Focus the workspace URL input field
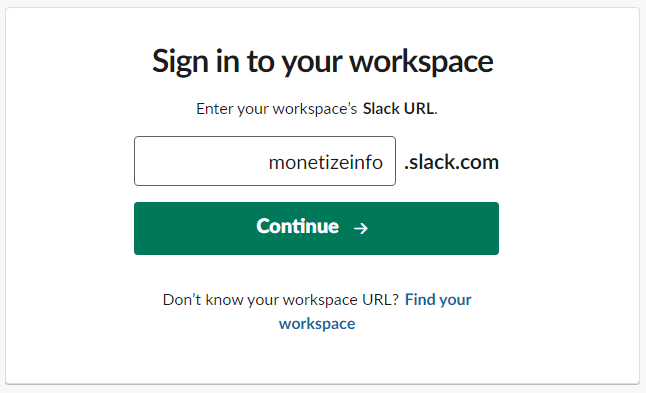The width and height of the screenshot is (646, 393). (264, 161)
